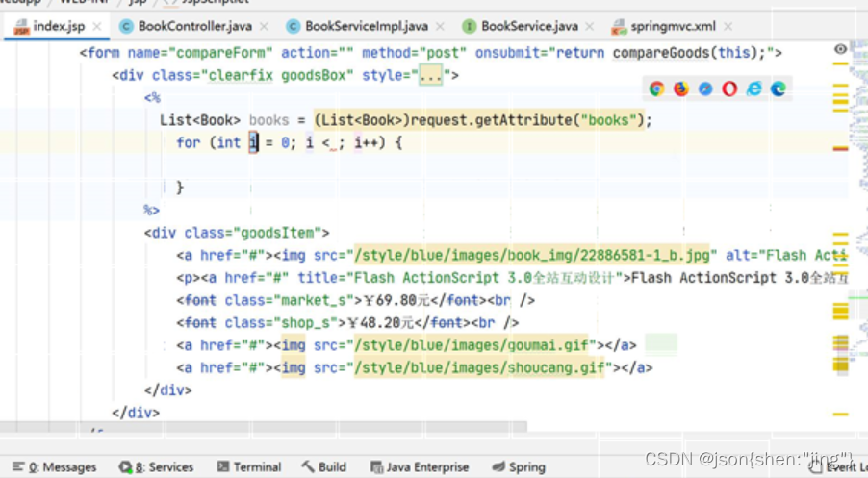868x478 pixels.
Task: Click the "shop_s" font class text
Action: pos(305,322)
